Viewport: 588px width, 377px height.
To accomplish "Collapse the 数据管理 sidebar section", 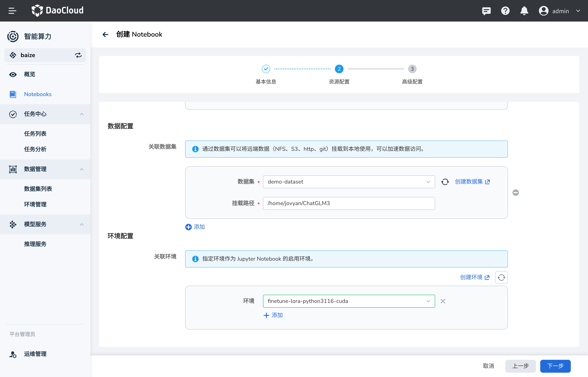I will click(x=82, y=169).
